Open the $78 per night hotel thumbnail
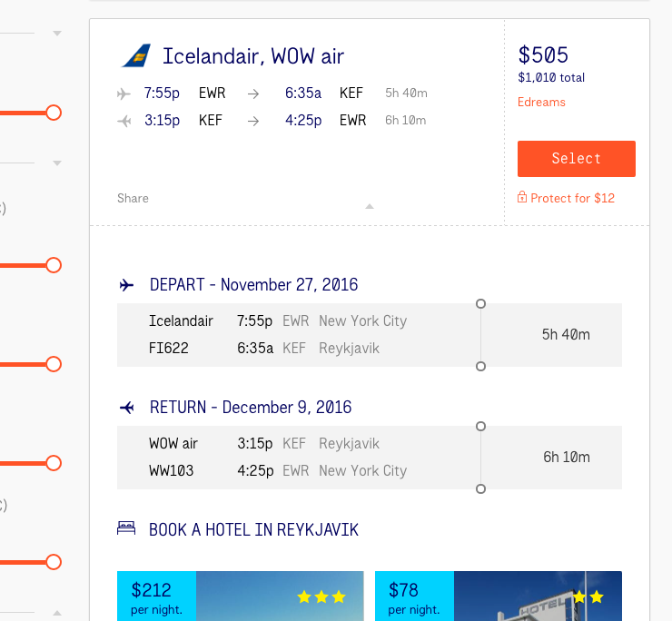Viewport: 672px width, 621px height. pyautogui.click(x=498, y=596)
